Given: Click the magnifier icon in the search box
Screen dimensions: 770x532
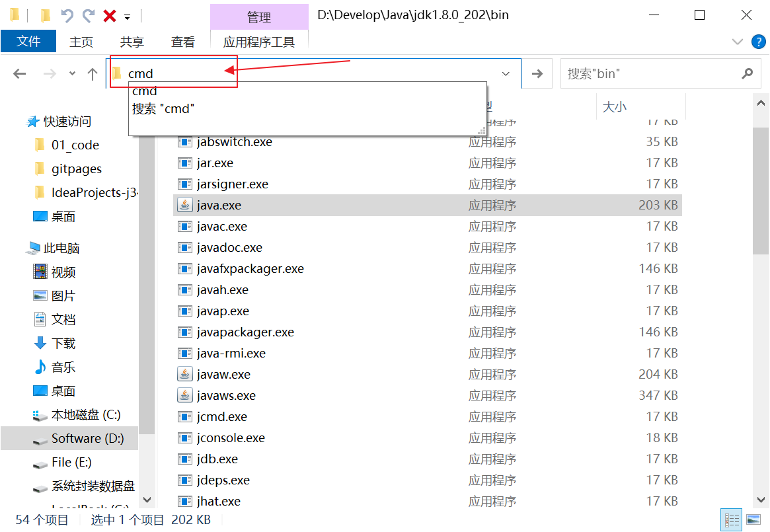Looking at the screenshot, I should point(748,74).
